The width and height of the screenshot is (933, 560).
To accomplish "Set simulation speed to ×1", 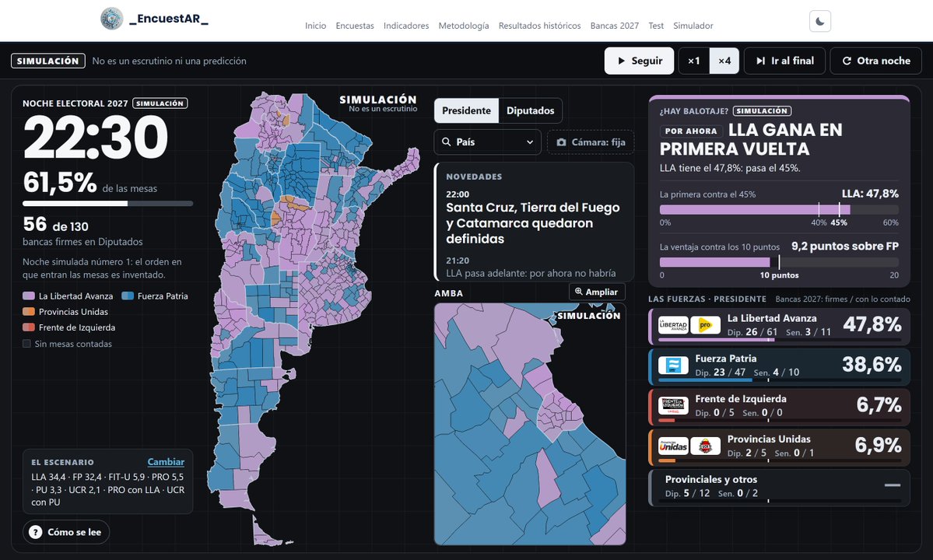I will point(694,61).
